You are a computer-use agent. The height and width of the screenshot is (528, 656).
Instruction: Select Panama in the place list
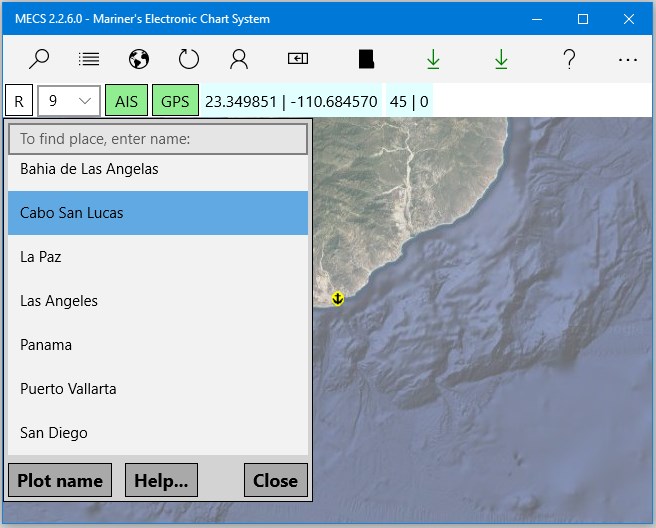click(x=158, y=345)
